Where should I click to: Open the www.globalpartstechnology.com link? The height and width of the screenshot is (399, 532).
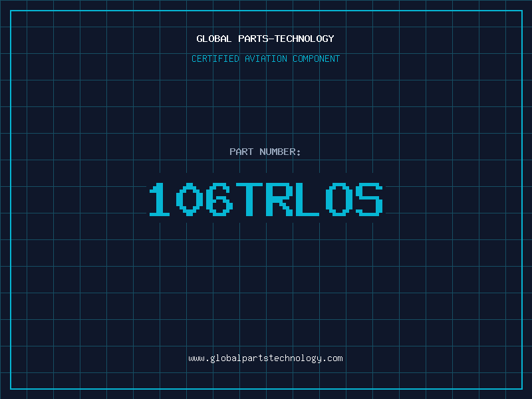point(265,358)
